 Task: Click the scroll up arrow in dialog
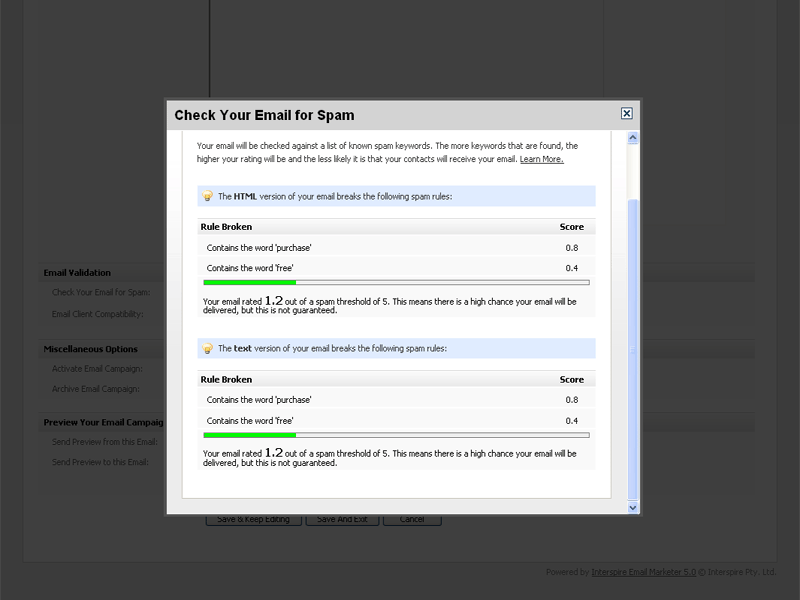coord(633,139)
